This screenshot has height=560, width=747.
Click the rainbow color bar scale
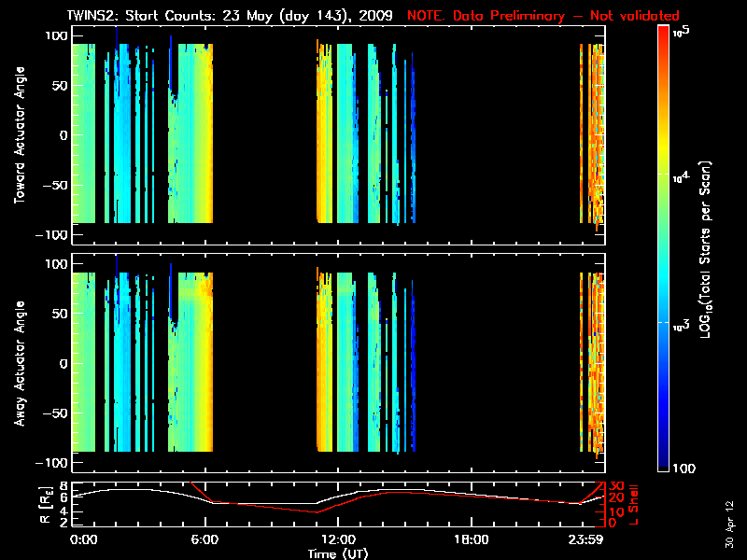point(663,250)
